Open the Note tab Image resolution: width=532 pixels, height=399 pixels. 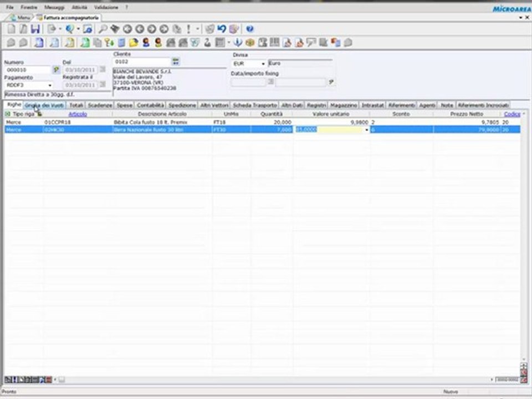(447, 105)
